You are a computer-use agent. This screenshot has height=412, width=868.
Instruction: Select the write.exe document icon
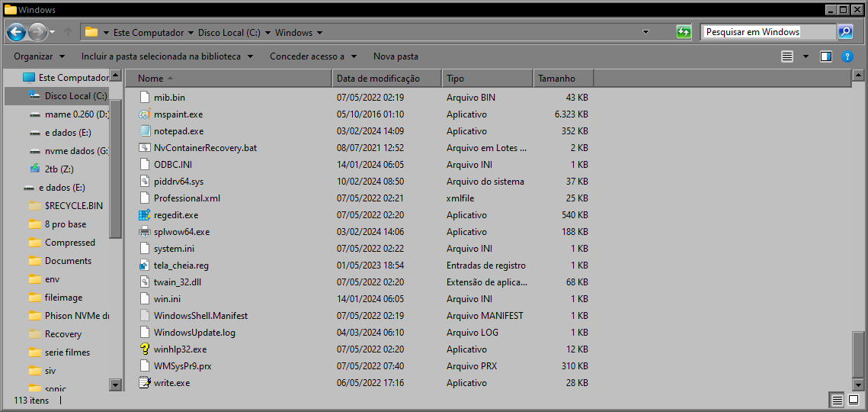[x=145, y=382]
